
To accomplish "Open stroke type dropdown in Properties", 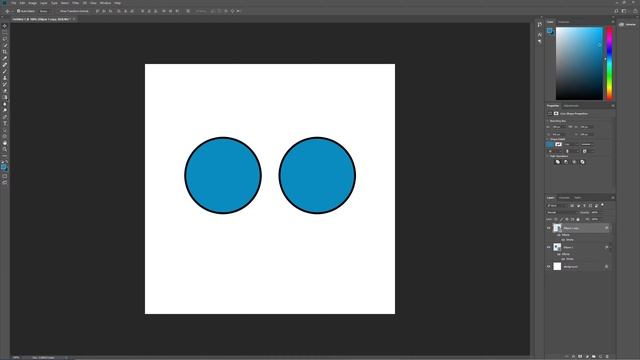I will 587,144.
